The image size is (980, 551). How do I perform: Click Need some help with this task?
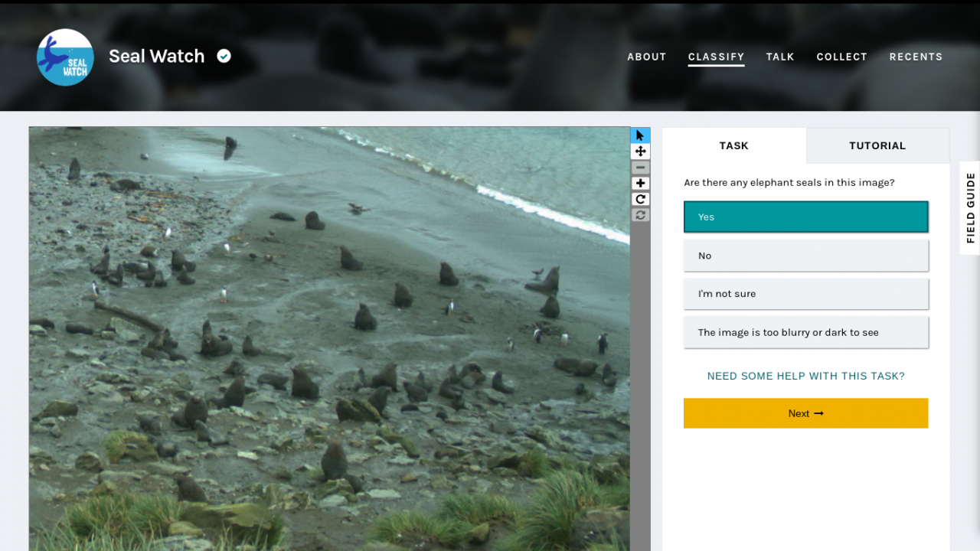click(x=805, y=376)
